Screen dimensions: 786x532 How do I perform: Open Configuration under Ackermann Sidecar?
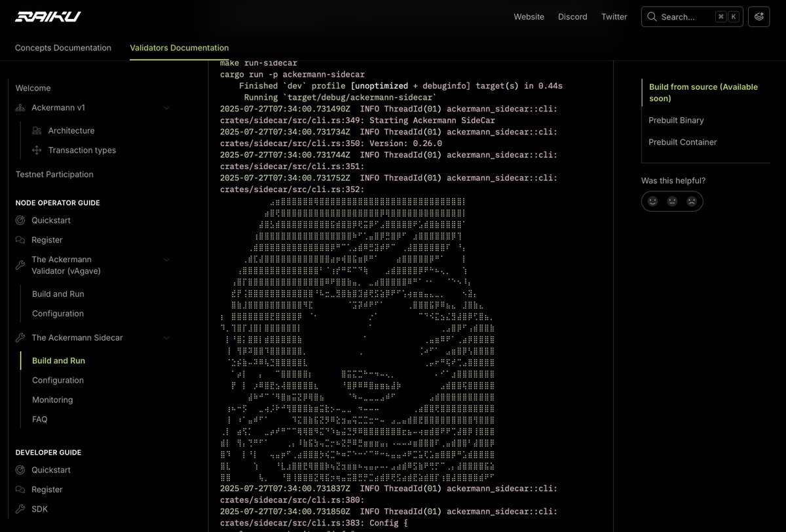58,380
